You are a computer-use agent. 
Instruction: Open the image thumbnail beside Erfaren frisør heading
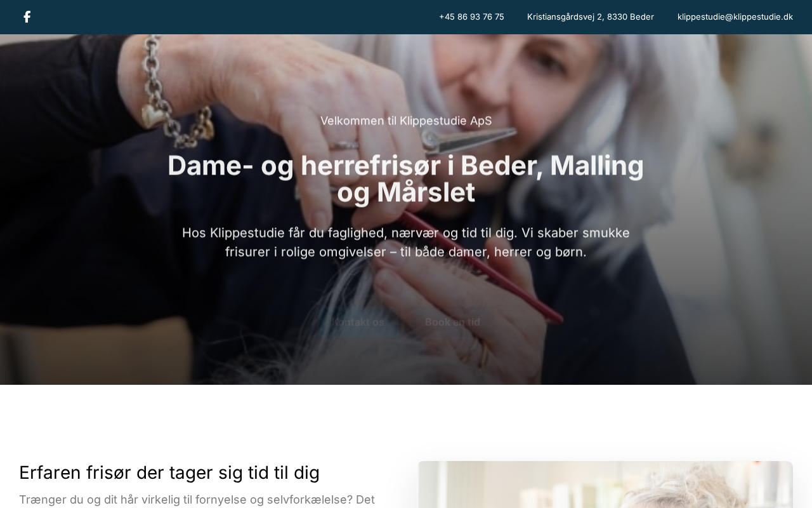(x=605, y=485)
